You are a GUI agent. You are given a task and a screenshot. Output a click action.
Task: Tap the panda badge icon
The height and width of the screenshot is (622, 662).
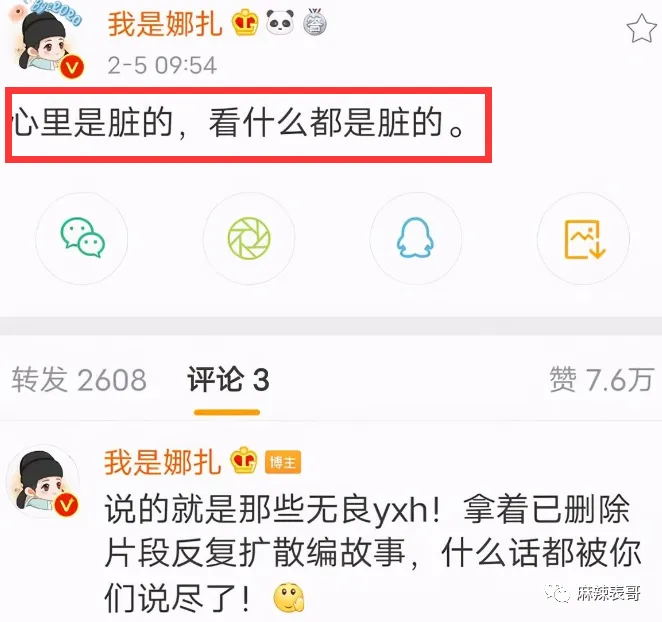(x=280, y=22)
